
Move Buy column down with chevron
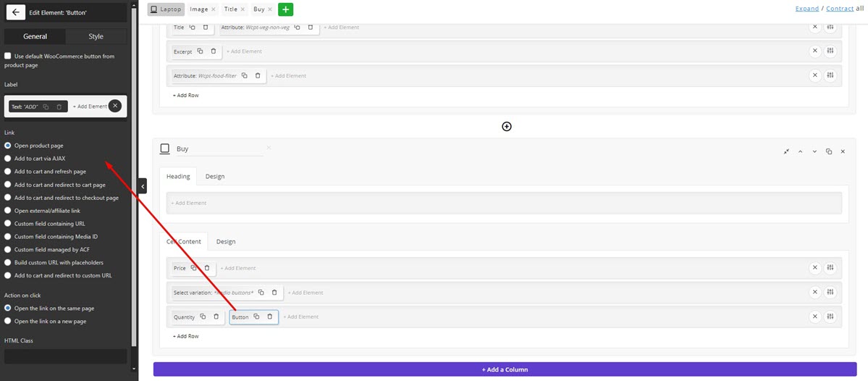(x=814, y=151)
